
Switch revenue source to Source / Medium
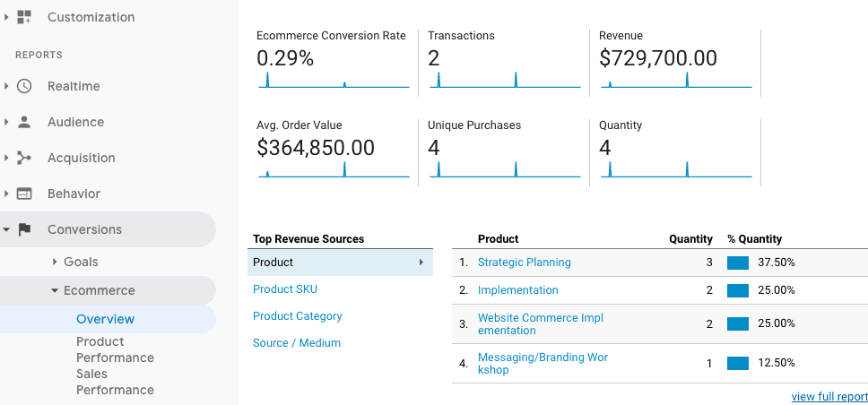[297, 343]
